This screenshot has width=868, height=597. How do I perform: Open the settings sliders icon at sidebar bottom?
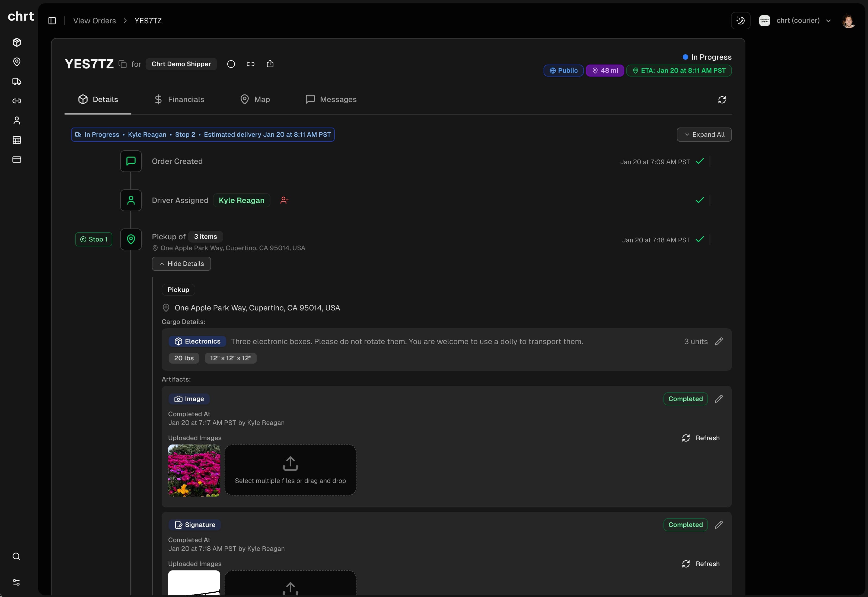(17, 582)
